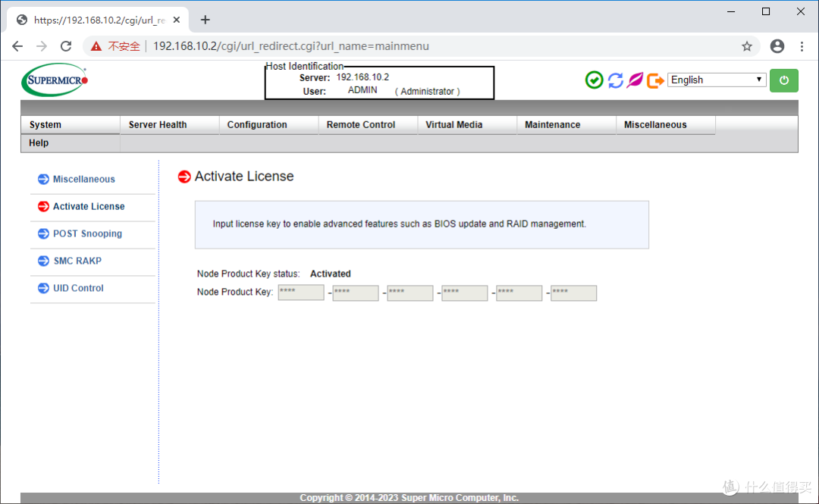Click the Supermicro logo
Screen dimensions: 819x504
(55, 80)
